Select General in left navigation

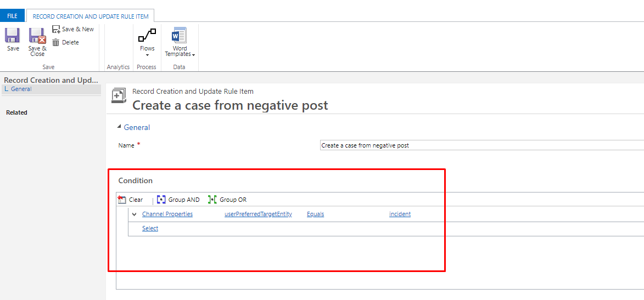pos(21,89)
